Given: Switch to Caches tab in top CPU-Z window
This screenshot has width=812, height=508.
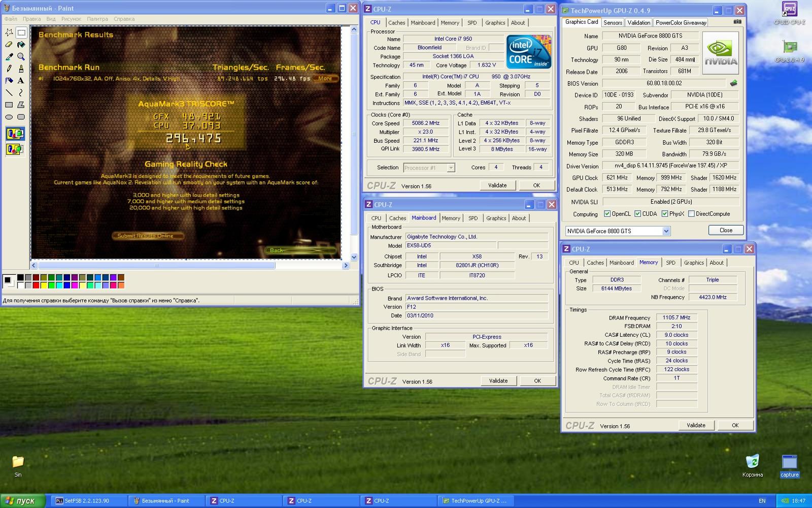Looking at the screenshot, I should (x=396, y=22).
